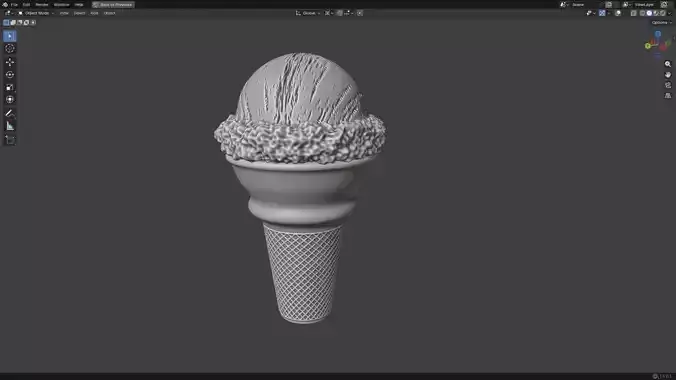
Task: Open the Object Mode dropdown
Action: pos(36,13)
